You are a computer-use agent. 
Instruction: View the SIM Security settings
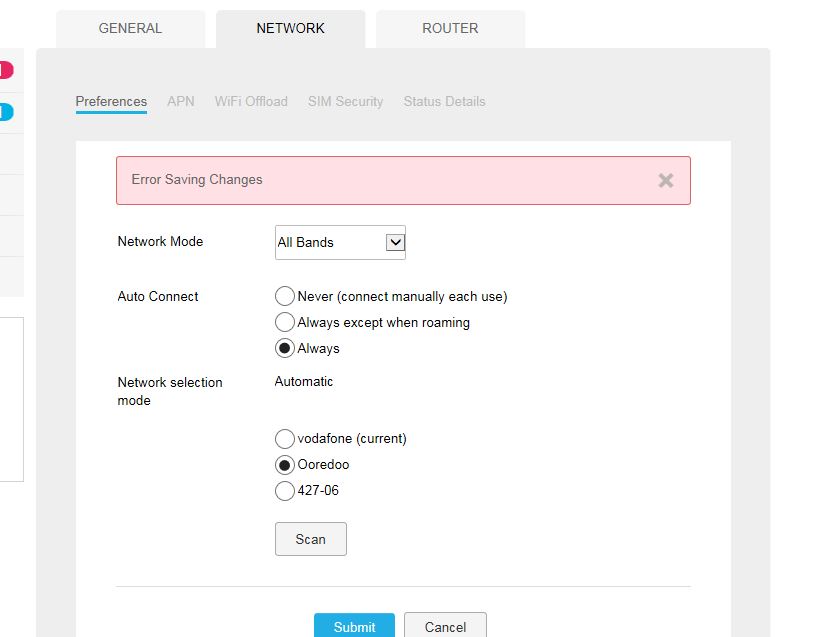(345, 101)
